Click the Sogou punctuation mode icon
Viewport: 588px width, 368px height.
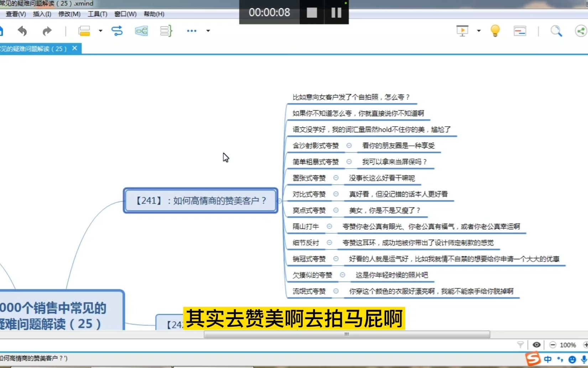[x=560, y=359]
